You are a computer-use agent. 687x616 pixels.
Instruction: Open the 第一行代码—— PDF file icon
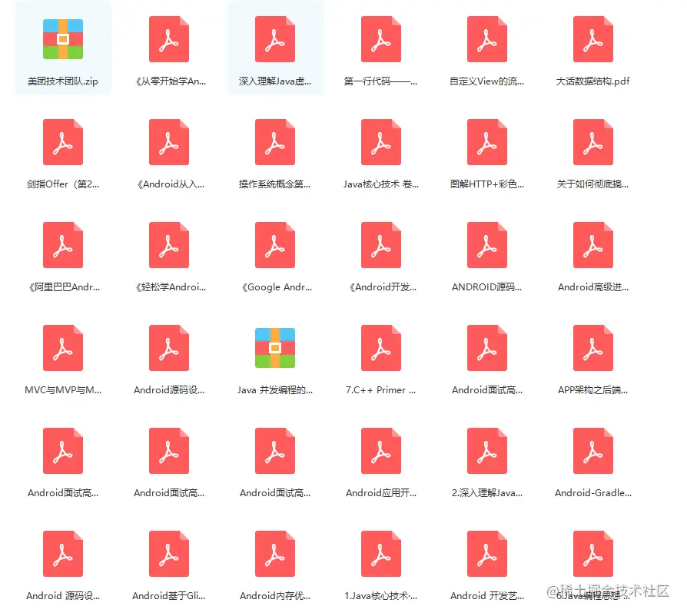pyautogui.click(x=380, y=39)
